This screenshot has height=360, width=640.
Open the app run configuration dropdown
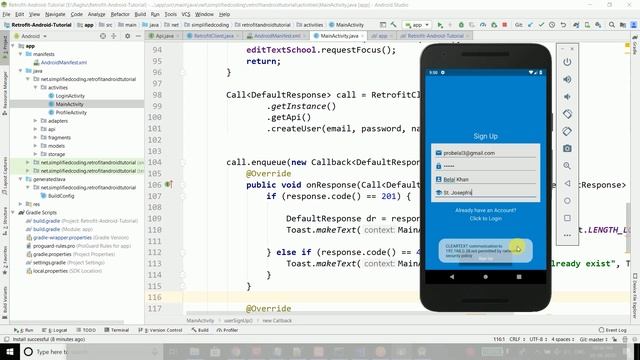[417, 25]
